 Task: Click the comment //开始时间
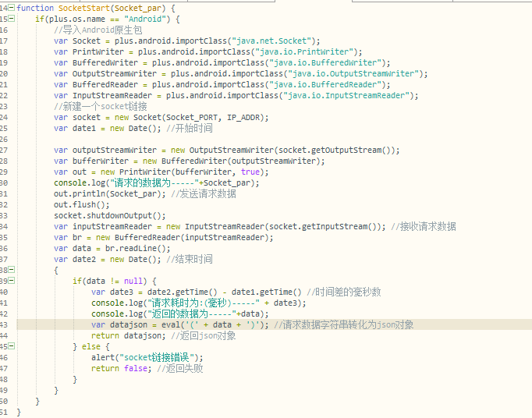[x=190, y=128]
